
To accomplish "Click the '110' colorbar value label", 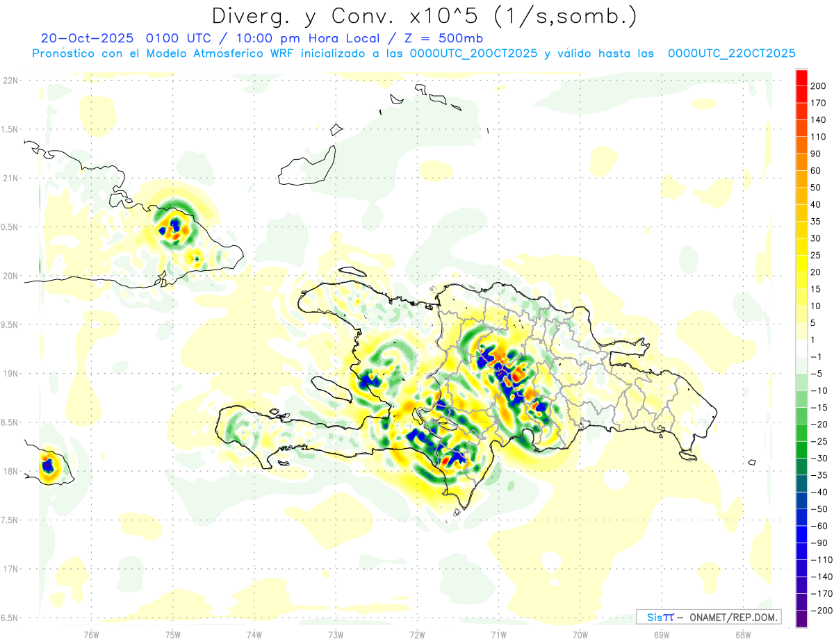I will click(x=817, y=137).
